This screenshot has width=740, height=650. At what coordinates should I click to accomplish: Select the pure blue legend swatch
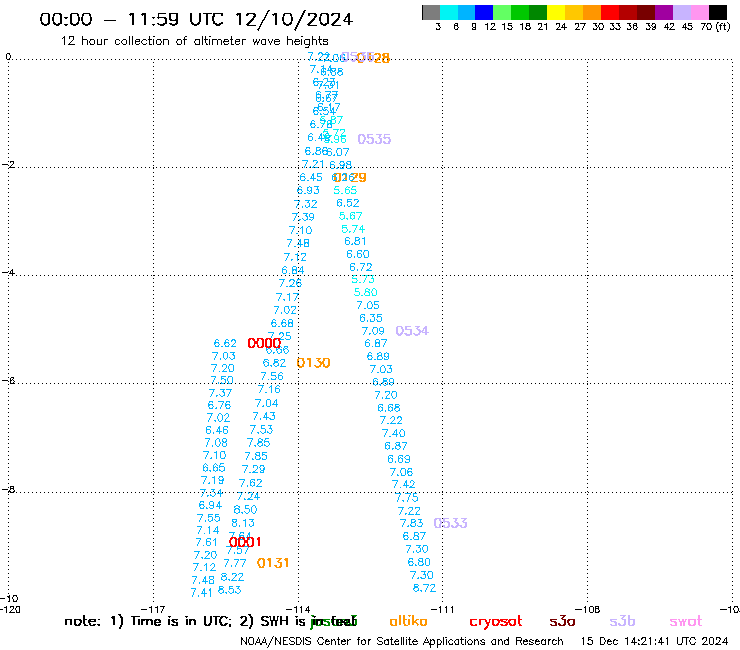(485, 12)
